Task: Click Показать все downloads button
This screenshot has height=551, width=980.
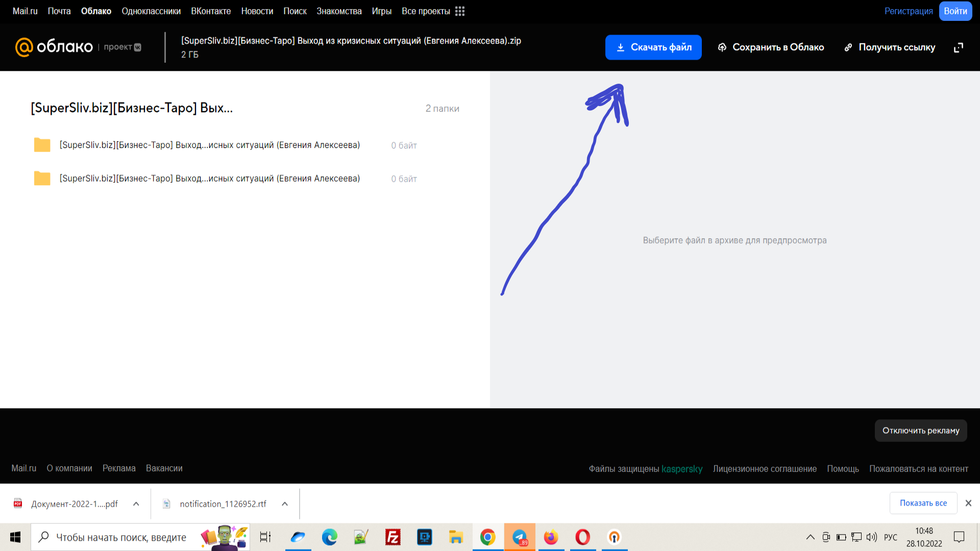Action: click(x=923, y=503)
